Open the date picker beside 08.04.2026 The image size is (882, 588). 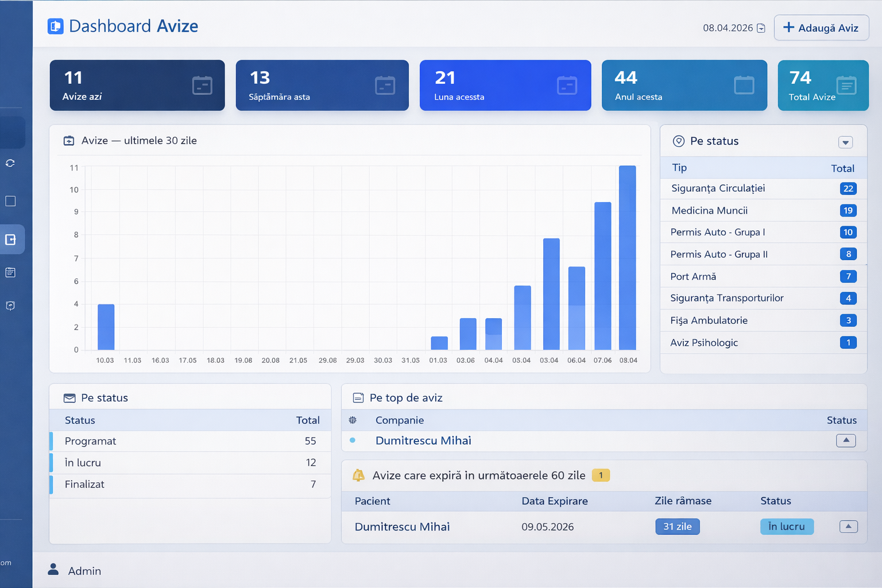tap(761, 27)
